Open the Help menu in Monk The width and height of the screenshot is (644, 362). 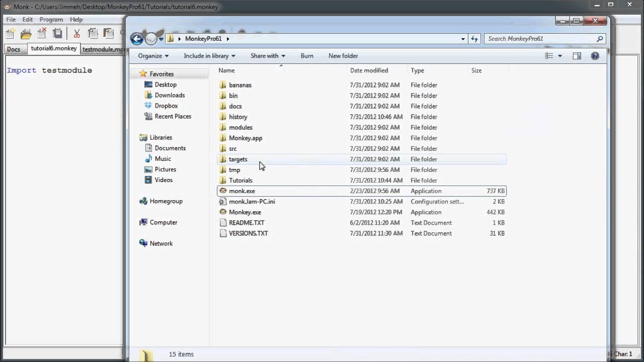coord(76,20)
